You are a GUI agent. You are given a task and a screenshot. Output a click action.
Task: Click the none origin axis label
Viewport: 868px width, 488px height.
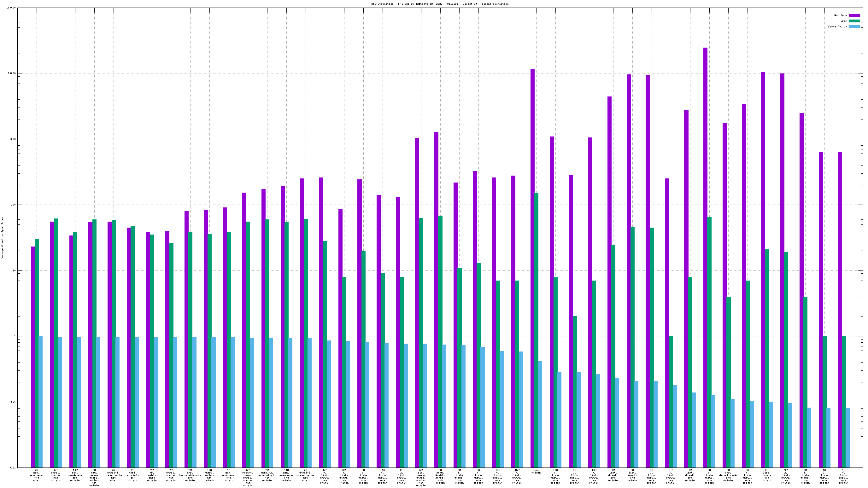click(536, 472)
